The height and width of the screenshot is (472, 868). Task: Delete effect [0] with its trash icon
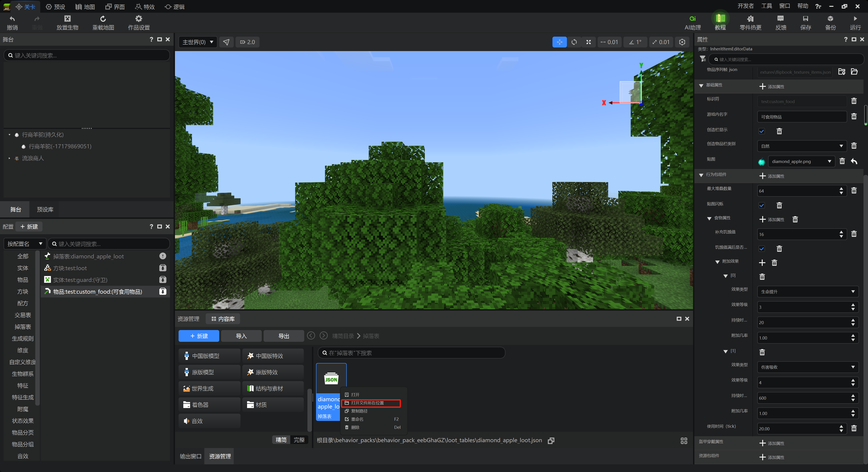click(762, 277)
